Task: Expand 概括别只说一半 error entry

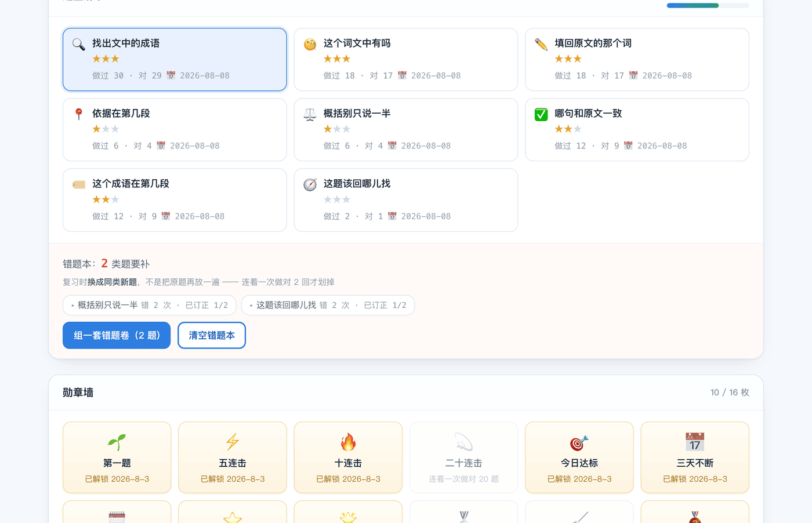Action: pos(150,305)
